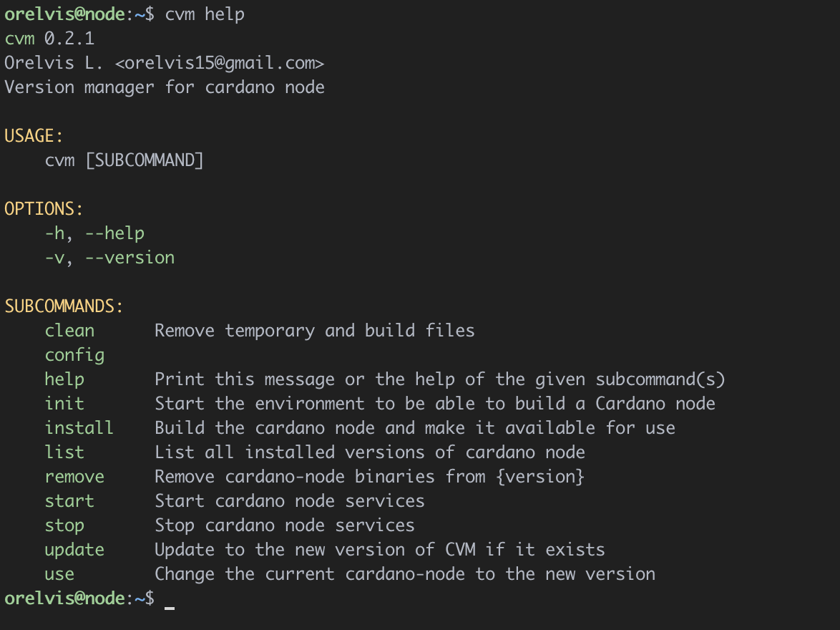Click the 'use' subcommand name
This screenshot has width=840, height=630.
coord(59,574)
